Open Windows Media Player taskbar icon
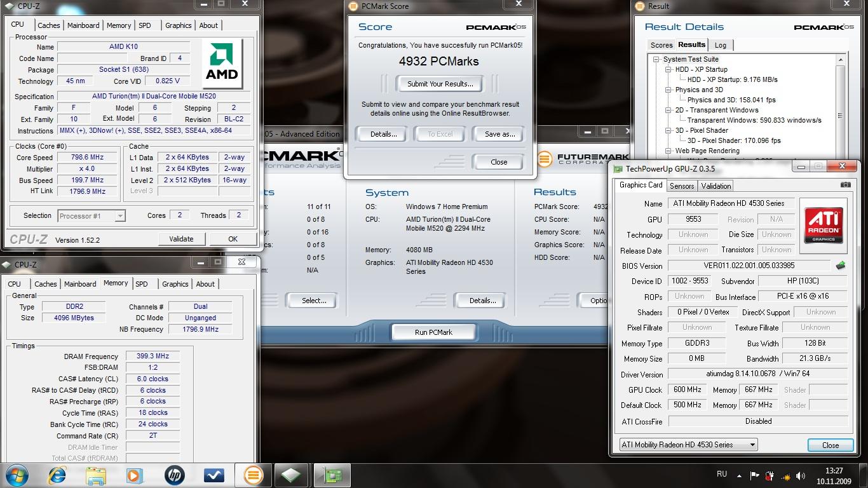Image resolution: width=868 pixels, height=488 pixels. click(x=134, y=475)
